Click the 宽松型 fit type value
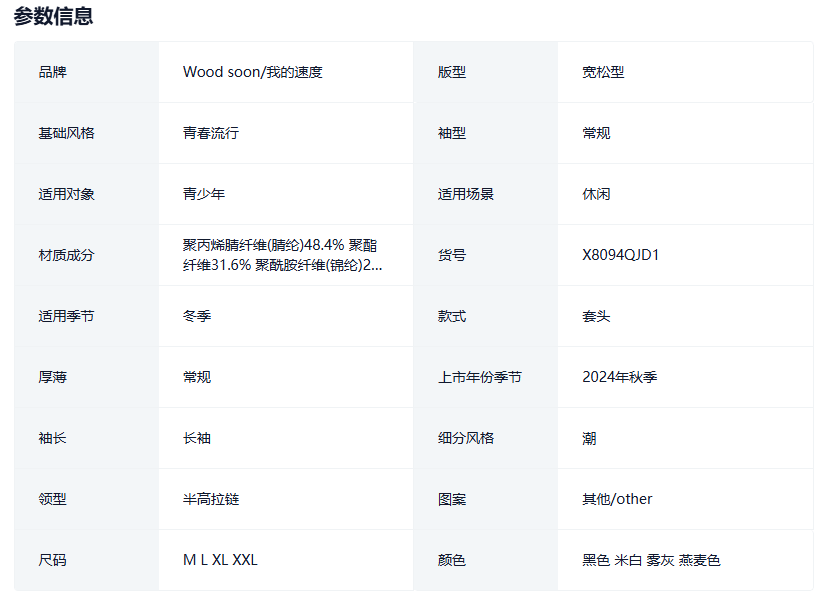 point(603,72)
